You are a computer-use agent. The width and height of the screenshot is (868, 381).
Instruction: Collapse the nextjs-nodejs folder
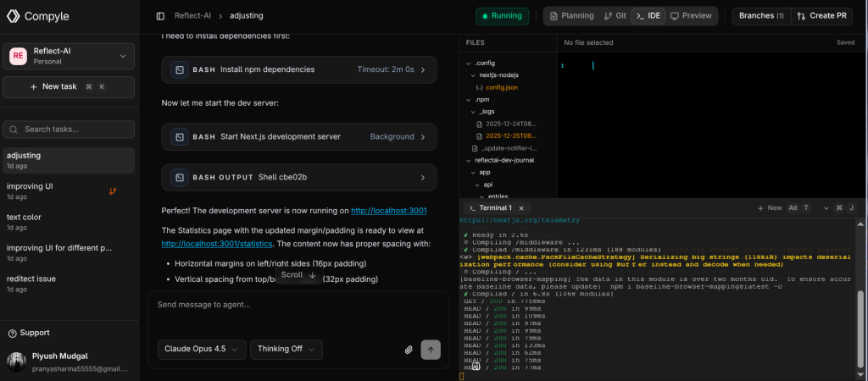tap(473, 75)
